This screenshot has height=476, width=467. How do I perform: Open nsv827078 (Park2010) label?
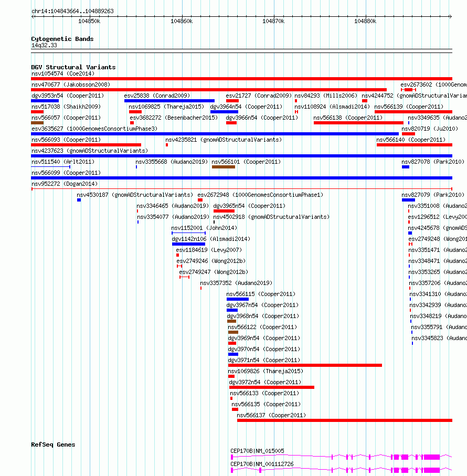coord(433,162)
